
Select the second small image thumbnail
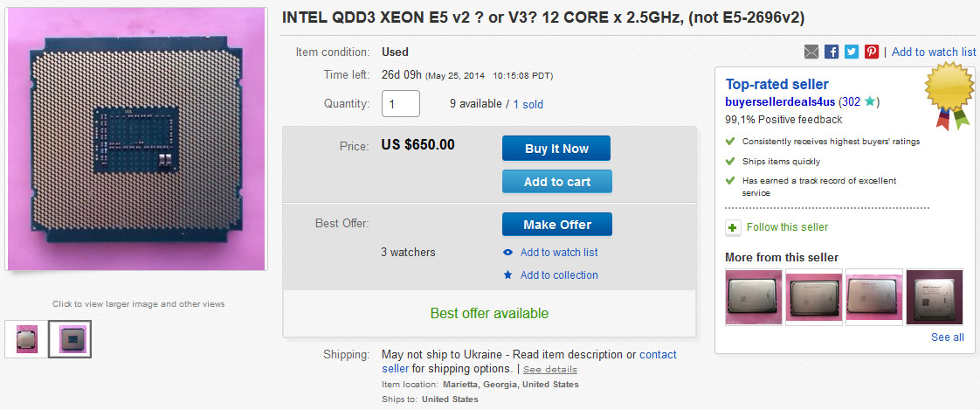[70, 339]
